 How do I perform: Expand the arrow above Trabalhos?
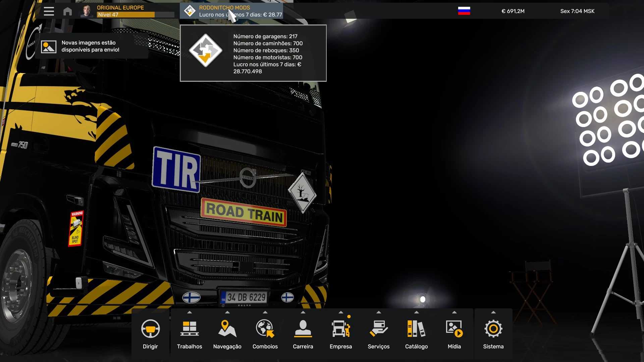(190, 312)
